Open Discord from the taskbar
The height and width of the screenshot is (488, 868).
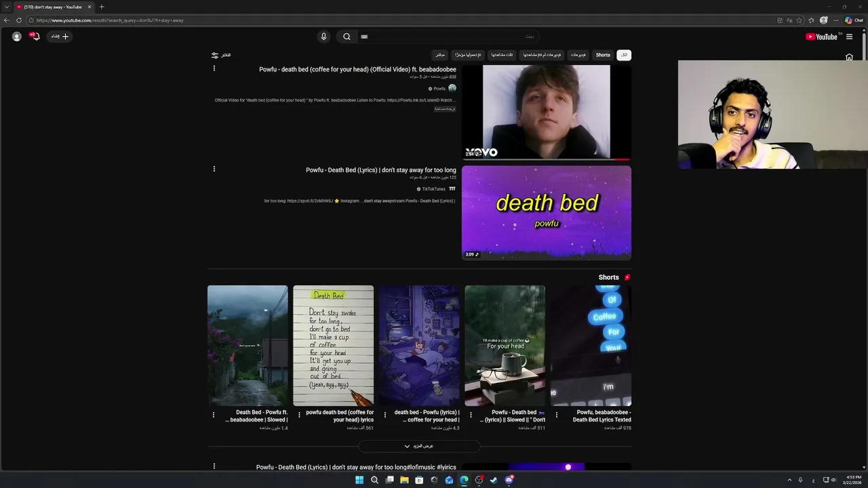[x=509, y=480]
